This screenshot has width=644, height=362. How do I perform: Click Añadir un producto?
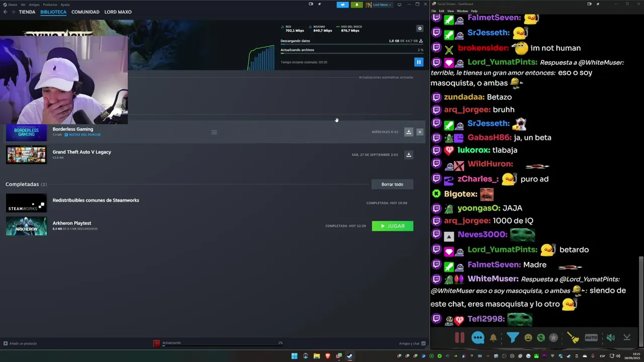pos(20,343)
